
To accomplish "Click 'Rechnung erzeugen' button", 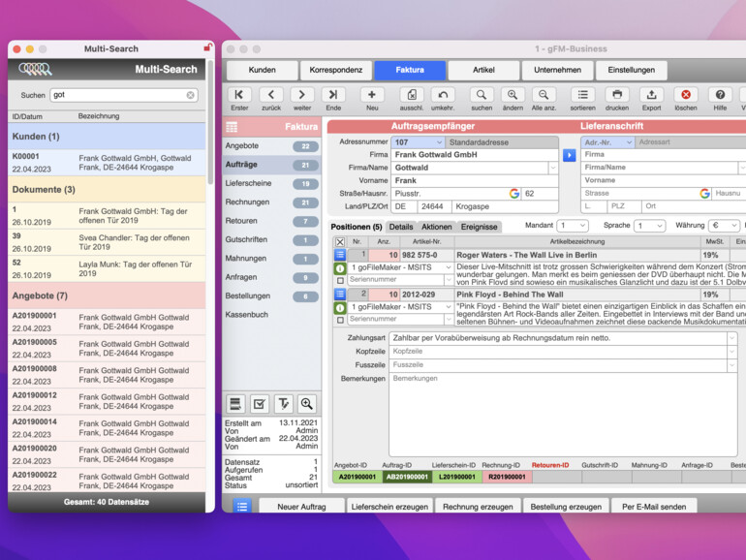I will tap(478, 506).
